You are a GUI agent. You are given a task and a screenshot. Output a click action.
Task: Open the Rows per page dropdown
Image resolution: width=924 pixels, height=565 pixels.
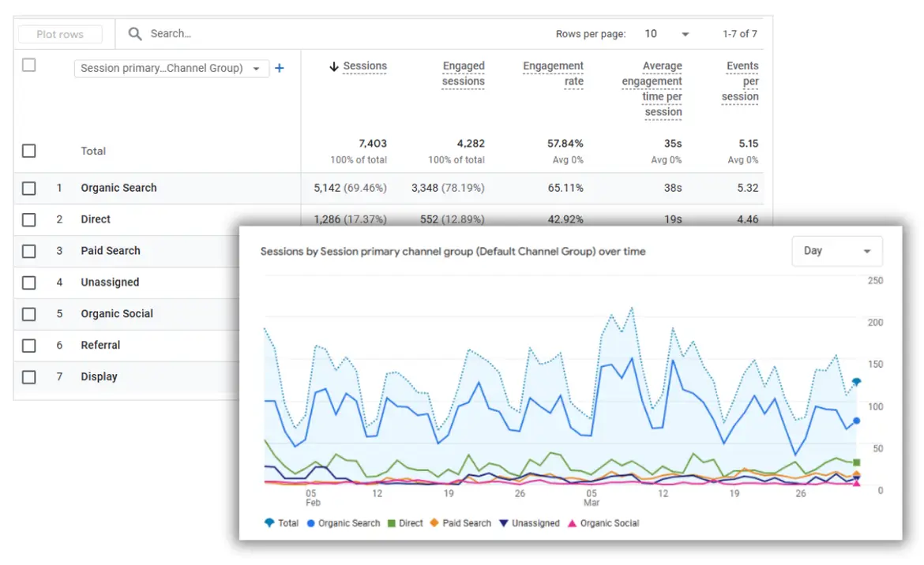[x=667, y=34]
